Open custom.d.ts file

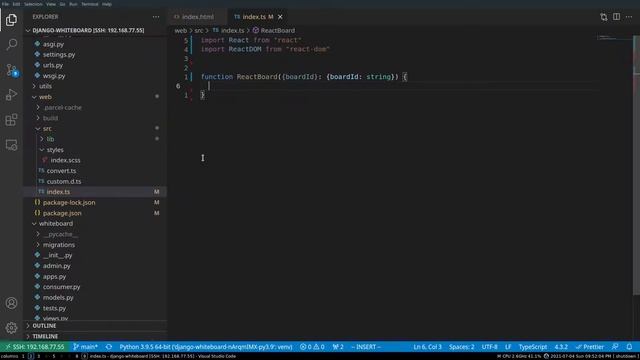pyautogui.click(x=95, y=182)
